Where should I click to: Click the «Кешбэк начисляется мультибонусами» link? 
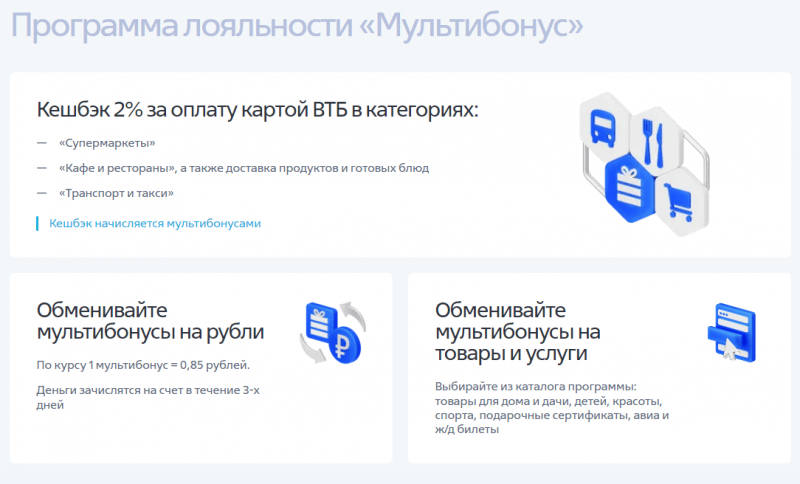click(x=155, y=223)
